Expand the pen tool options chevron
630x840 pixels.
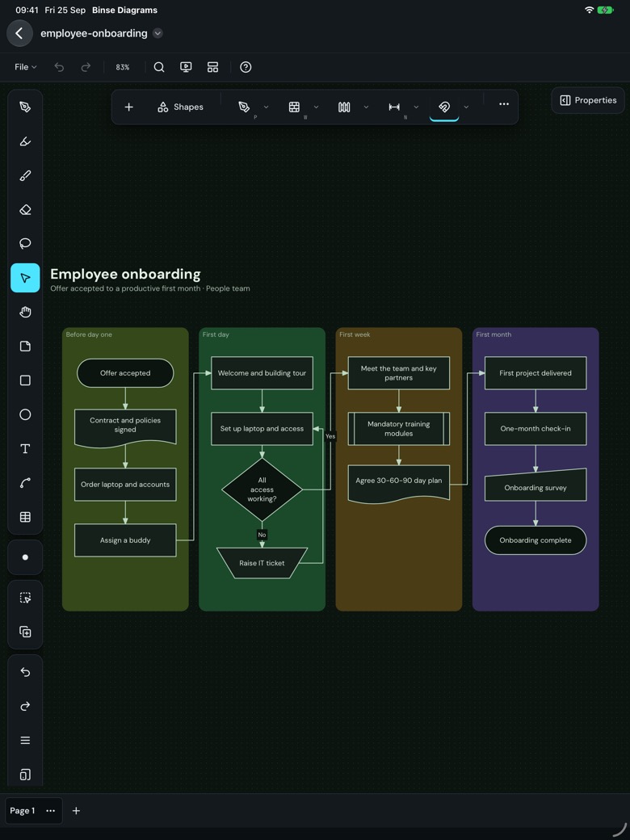click(267, 107)
